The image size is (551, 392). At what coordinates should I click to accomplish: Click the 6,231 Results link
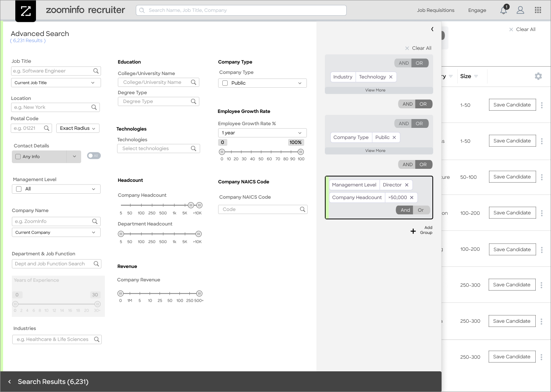(28, 41)
